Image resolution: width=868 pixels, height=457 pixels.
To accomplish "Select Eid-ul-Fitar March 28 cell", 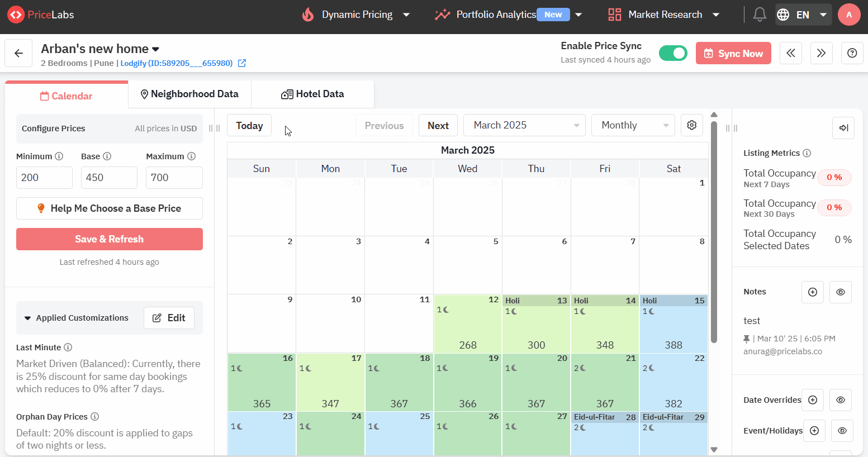I will point(605,434).
